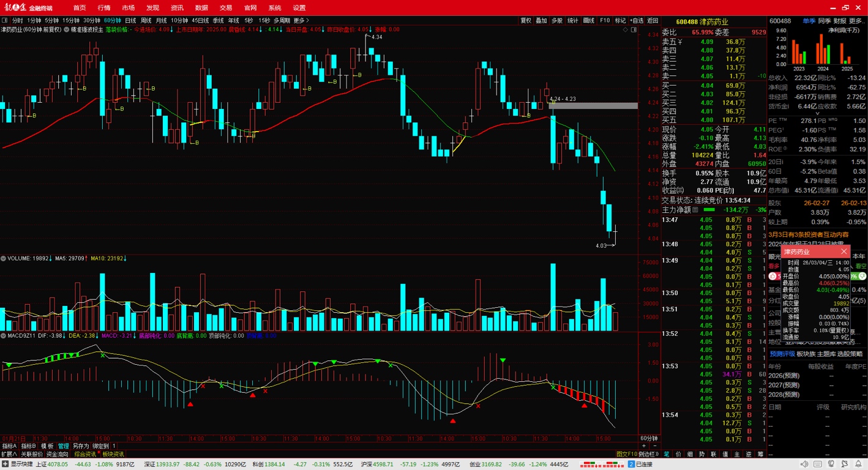This screenshot has width=868, height=470.
Task: Select the 势 trend tab
Action: pos(702,454)
